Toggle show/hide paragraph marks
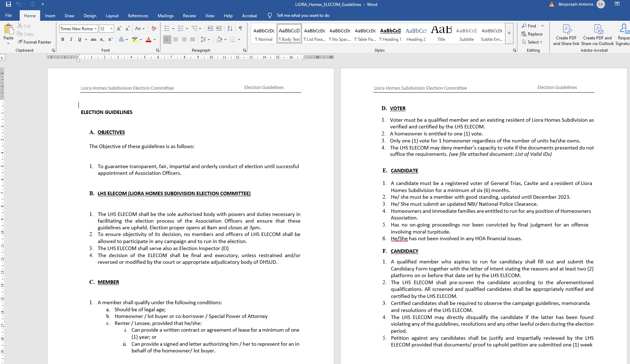Image resolution: width=630 pixels, height=364 pixels. click(x=241, y=28)
